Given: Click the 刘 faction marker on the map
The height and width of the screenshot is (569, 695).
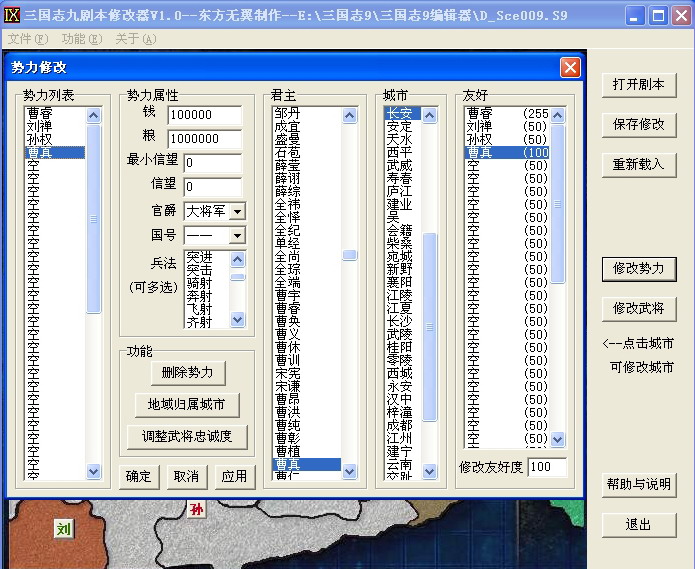Looking at the screenshot, I should point(63,529).
